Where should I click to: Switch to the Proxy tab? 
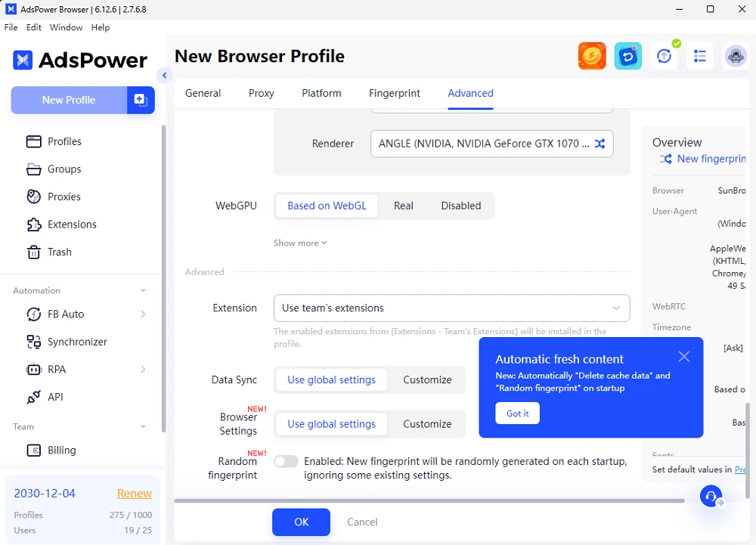[x=262, y=93]
